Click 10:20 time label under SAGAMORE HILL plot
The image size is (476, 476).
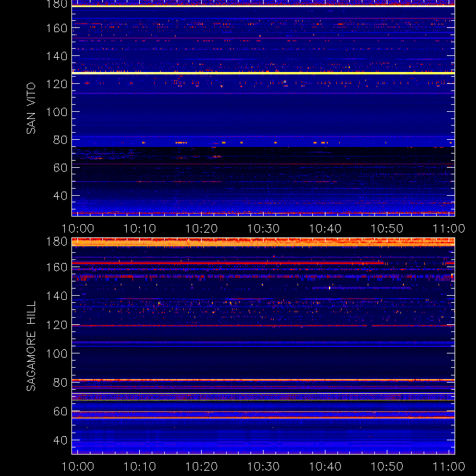202,466
